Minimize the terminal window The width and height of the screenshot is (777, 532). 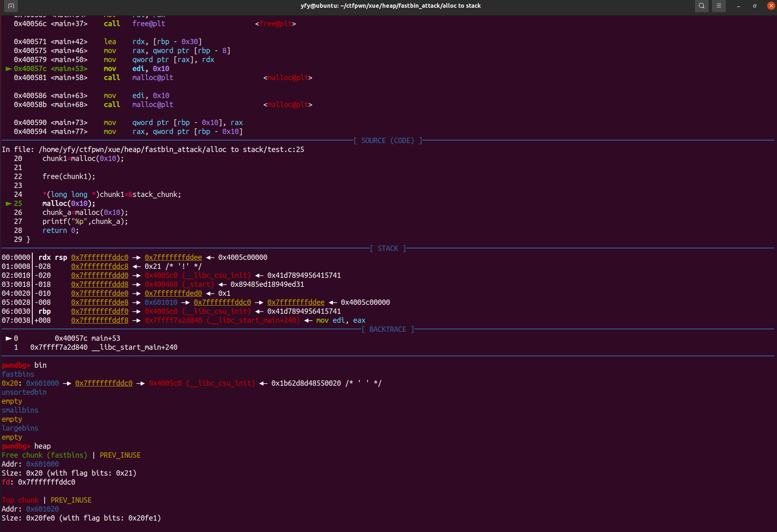739,6
